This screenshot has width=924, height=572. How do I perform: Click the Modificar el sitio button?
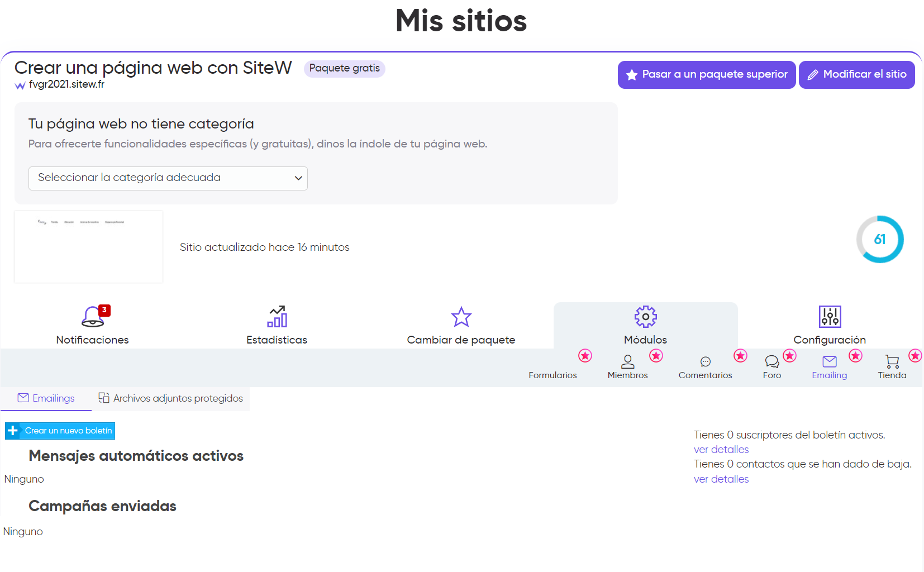point(857,75)
